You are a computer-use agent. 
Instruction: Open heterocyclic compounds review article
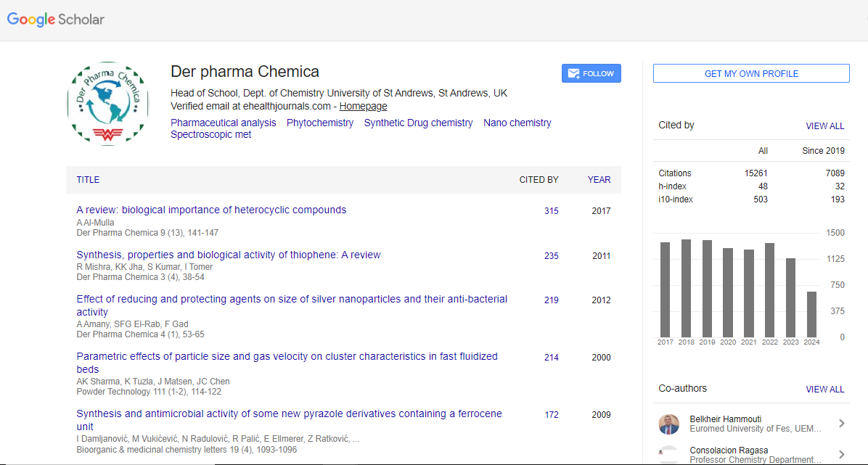point(211,210)
